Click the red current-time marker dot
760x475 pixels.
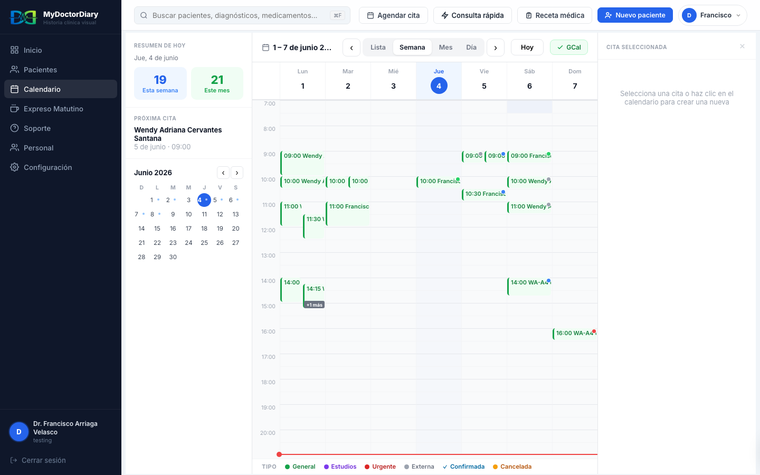click(279, 455)
